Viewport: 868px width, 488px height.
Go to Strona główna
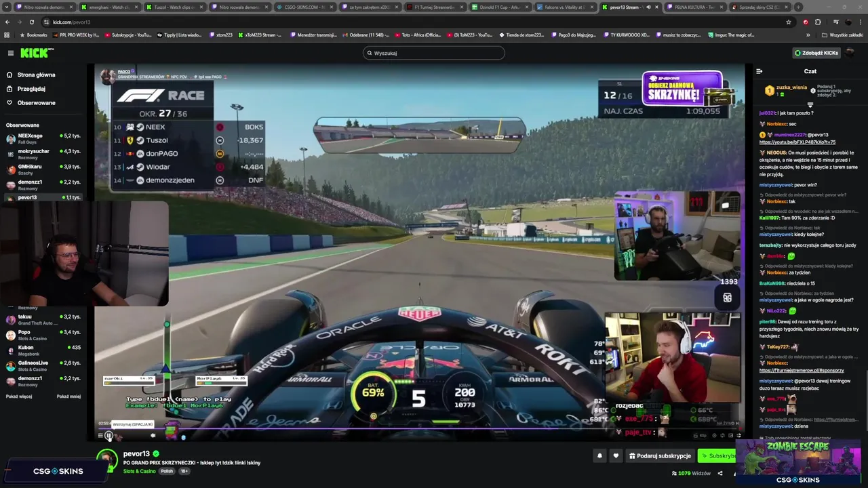36,75
